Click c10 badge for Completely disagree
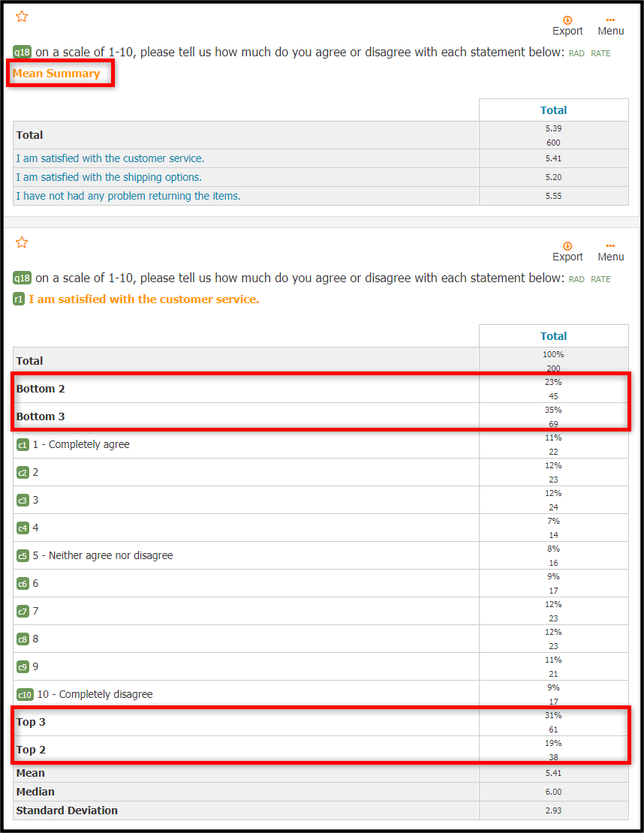The width and height of the screenshot is (644, 833). pos(25,694)
